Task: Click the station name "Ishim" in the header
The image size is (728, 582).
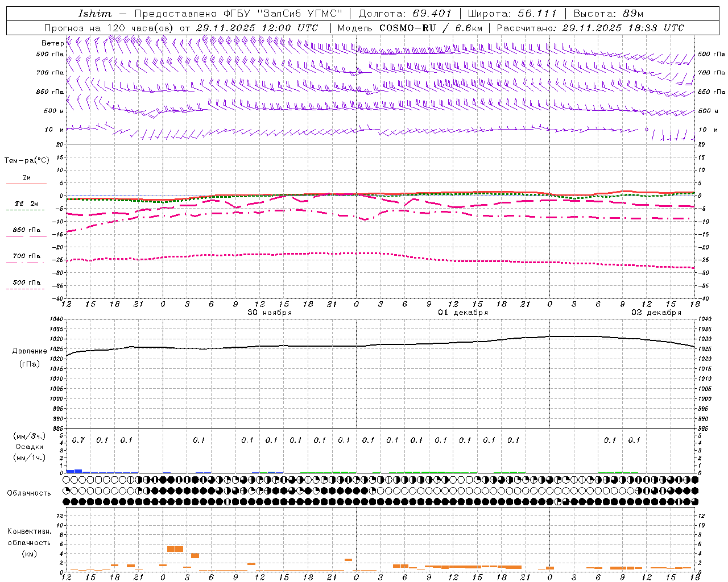Action: click(95, 14)
